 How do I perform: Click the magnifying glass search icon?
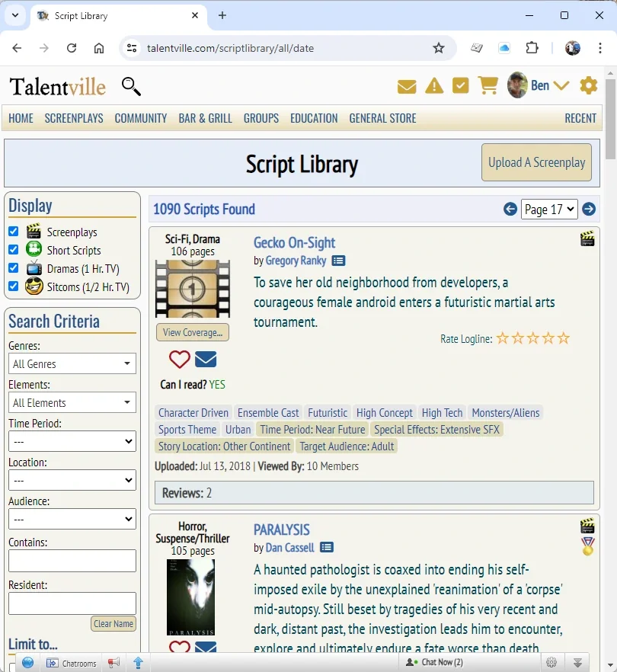(x=131, y=86)
